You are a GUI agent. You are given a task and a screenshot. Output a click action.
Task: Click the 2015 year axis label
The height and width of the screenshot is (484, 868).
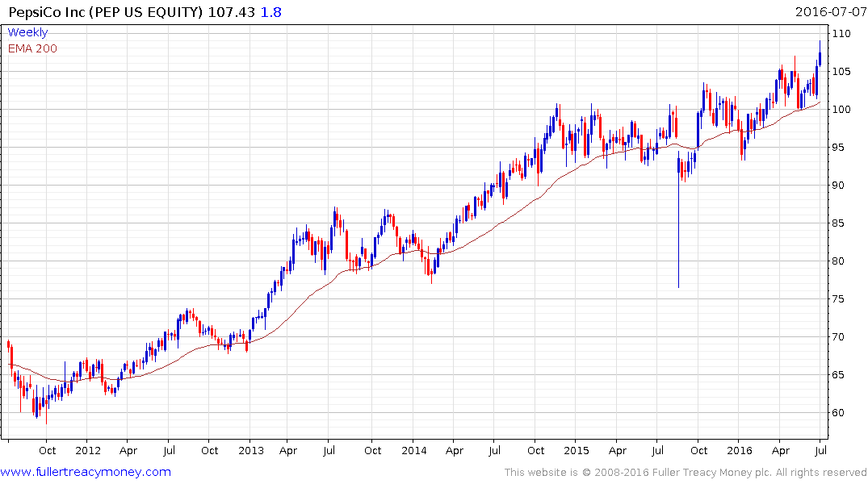pos(577,450)
